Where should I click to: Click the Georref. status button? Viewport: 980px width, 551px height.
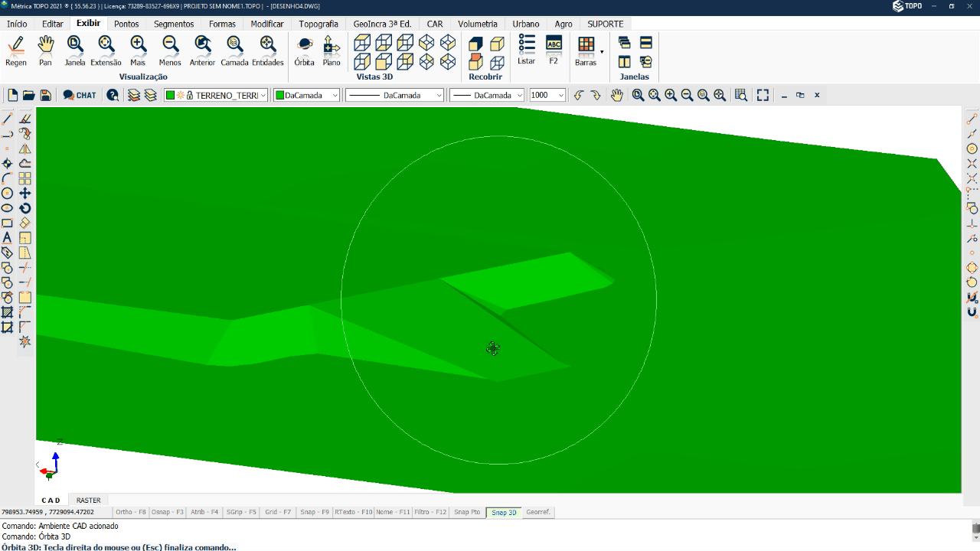tap(538, 512)
